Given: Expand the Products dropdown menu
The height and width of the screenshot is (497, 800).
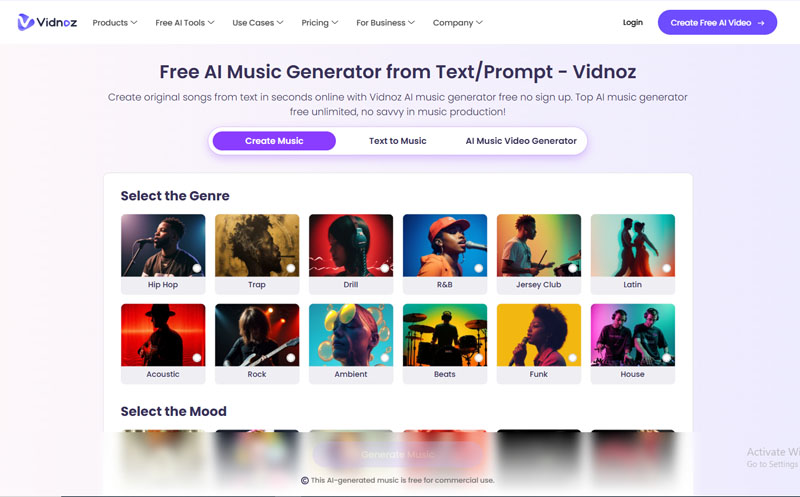Looking at the screenshot, I should click(114, 22).
